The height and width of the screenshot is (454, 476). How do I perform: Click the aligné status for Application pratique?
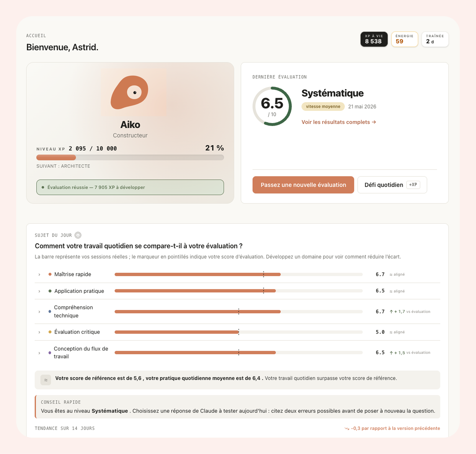coord(397,291)
